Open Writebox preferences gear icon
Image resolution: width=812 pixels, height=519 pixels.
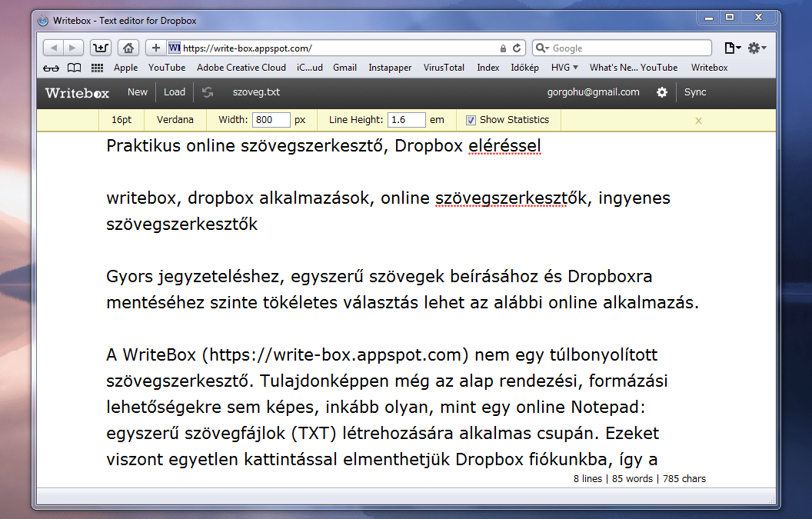click(x=662, y=92)
